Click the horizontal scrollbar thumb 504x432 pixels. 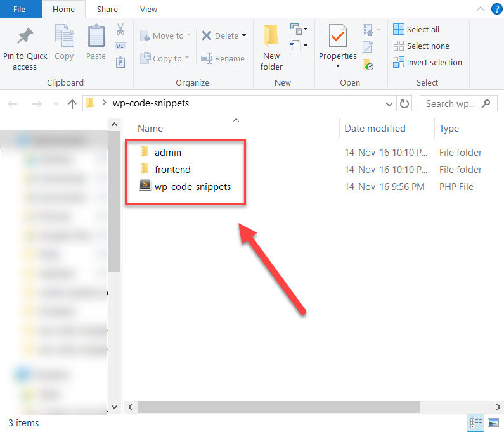tap(279, 407)
